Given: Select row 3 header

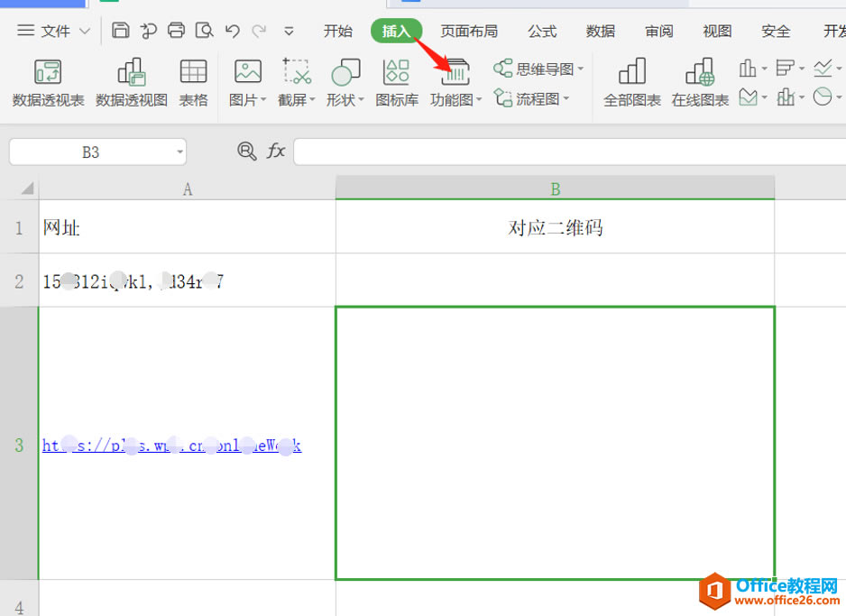Looking at the screenshot, I should point(20,444).
